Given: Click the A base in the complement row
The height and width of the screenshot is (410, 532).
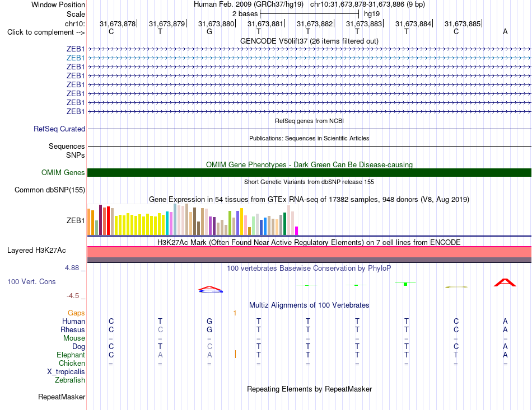Looking at the screenshot, I should [505, 32].
